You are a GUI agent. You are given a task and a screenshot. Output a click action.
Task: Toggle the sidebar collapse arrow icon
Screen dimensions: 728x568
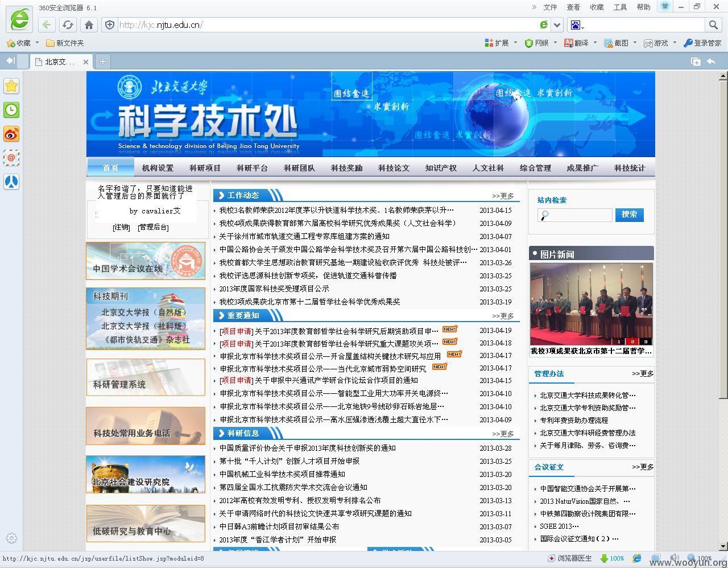10,61
